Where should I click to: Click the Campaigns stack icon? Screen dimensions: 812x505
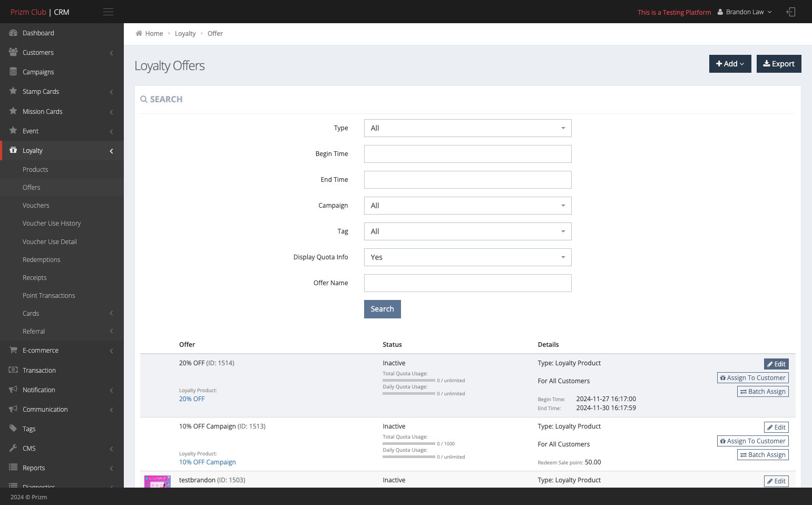[x=13, y=72]
